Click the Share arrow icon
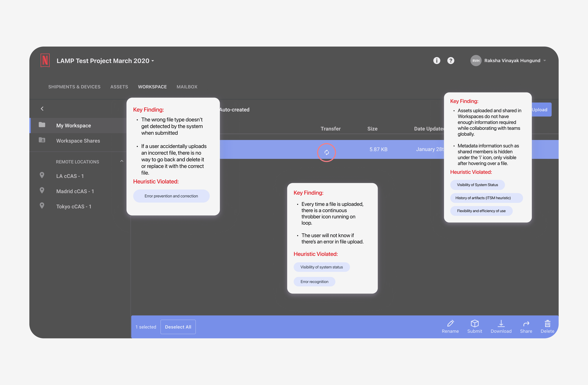588x385 pixels. click(x=526, y=323)
